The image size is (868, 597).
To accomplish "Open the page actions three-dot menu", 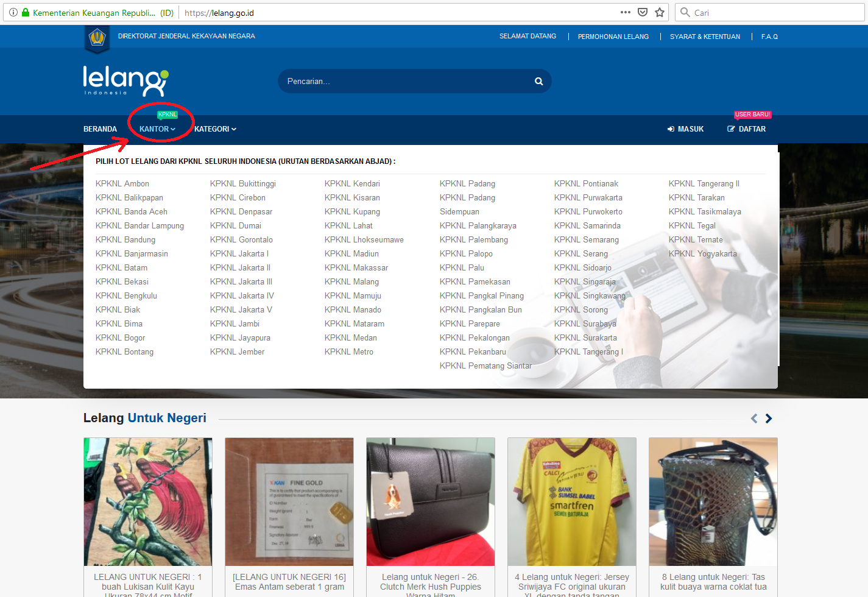I will click(x=625, y=12).
